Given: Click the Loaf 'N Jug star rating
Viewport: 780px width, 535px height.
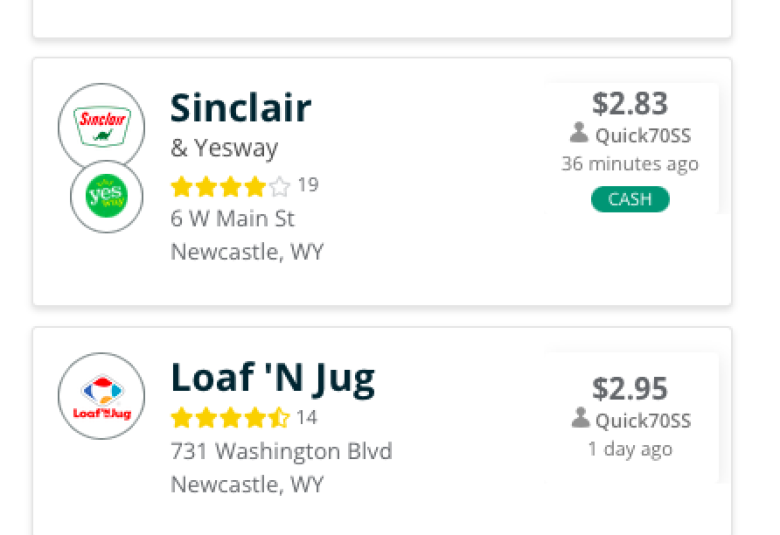Looking at the screenshot, I should click(230, 418).
